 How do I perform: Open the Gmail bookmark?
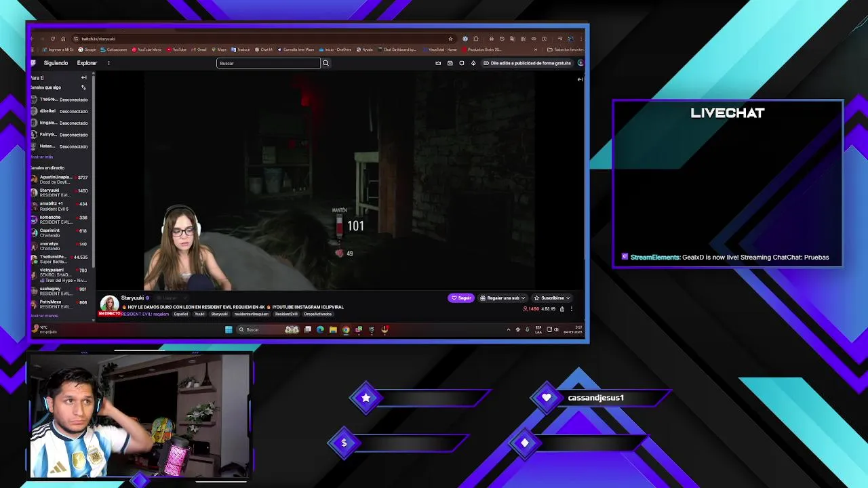[199, 49]
